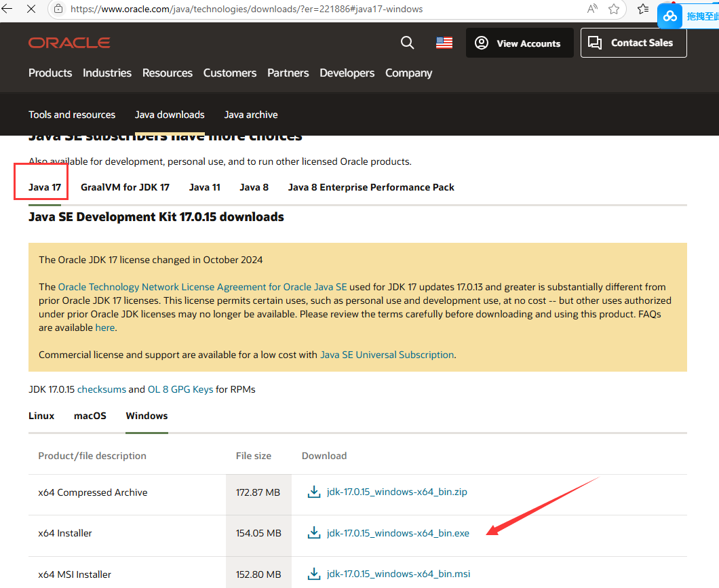Open the browser favorites list icon
719x588 pixels.
[x=643, y=9]
